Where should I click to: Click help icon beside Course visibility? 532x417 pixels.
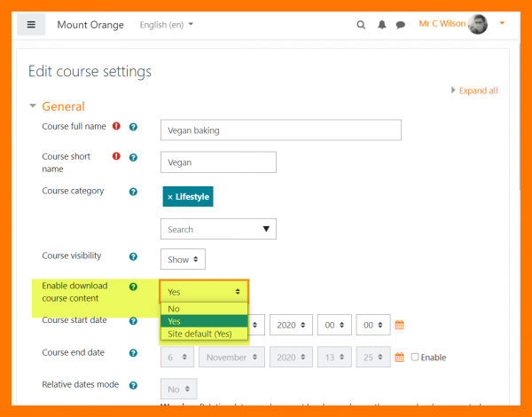(133, 256)
